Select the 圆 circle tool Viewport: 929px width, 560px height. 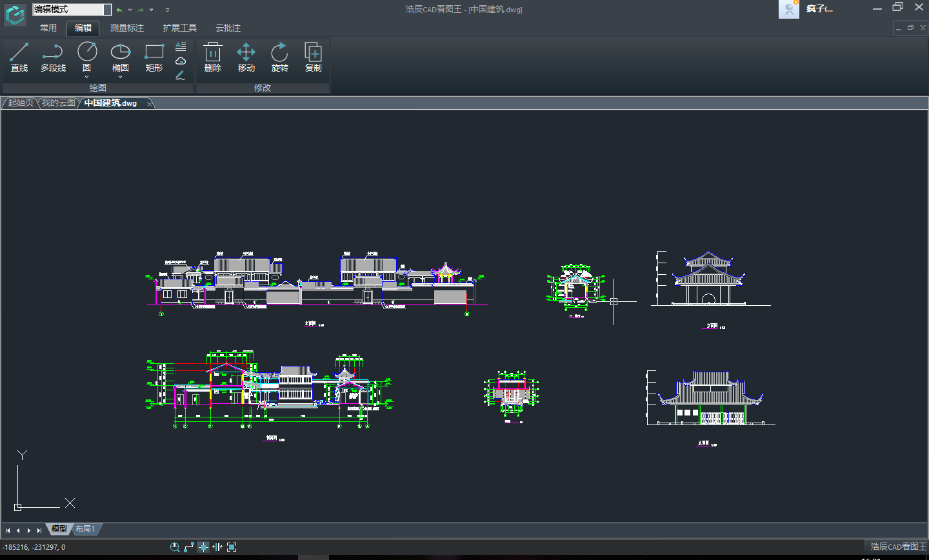click(x=87, y=55)
